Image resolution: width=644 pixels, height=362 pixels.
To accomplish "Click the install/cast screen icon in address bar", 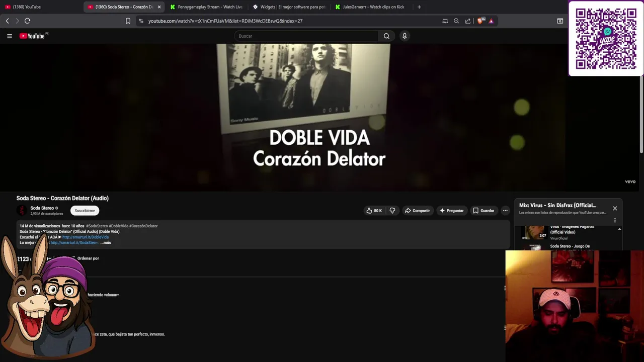I will tap(445, 21).
